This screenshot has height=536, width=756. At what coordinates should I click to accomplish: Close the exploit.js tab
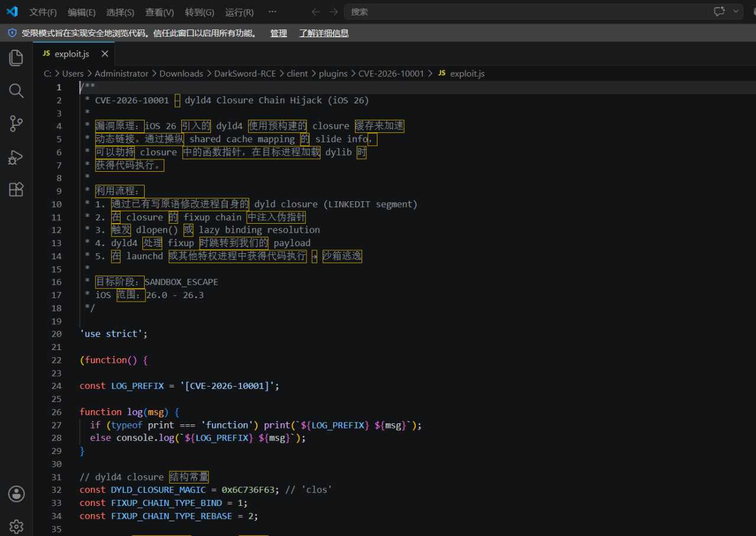point(105,54)
